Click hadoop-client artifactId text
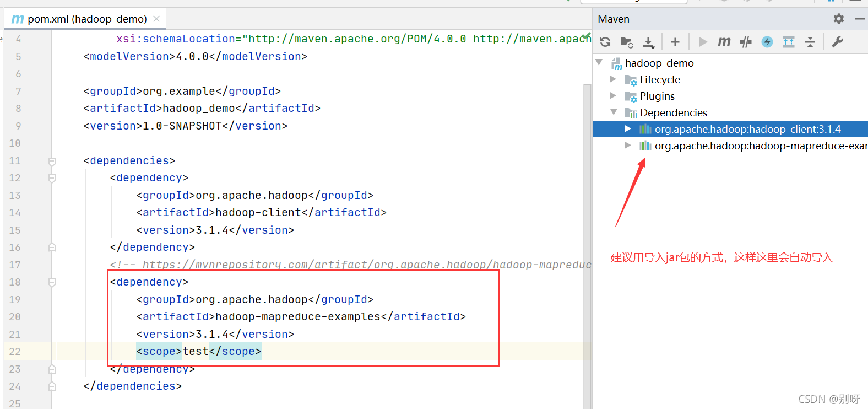868x409 pixels. [258, 212]
